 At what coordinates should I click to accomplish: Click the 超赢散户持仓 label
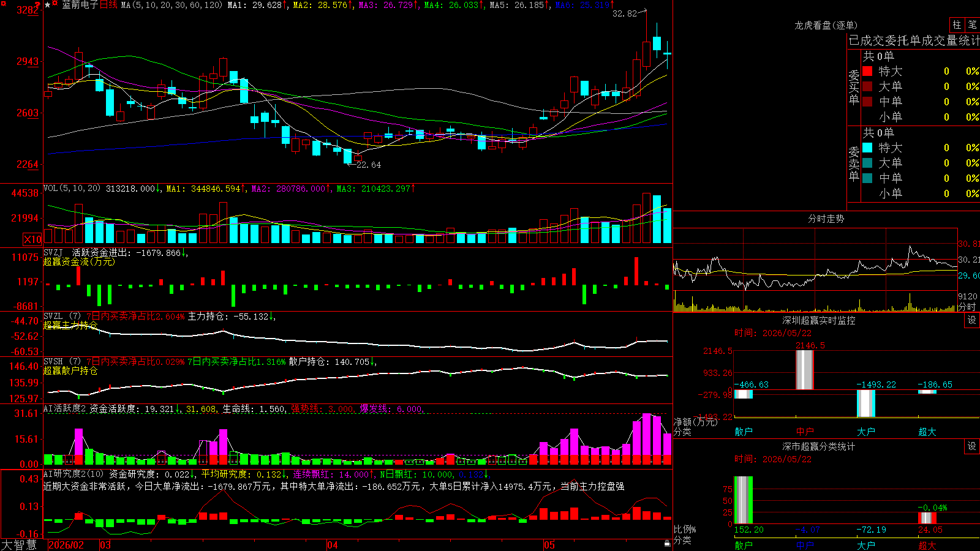[70, 370]
